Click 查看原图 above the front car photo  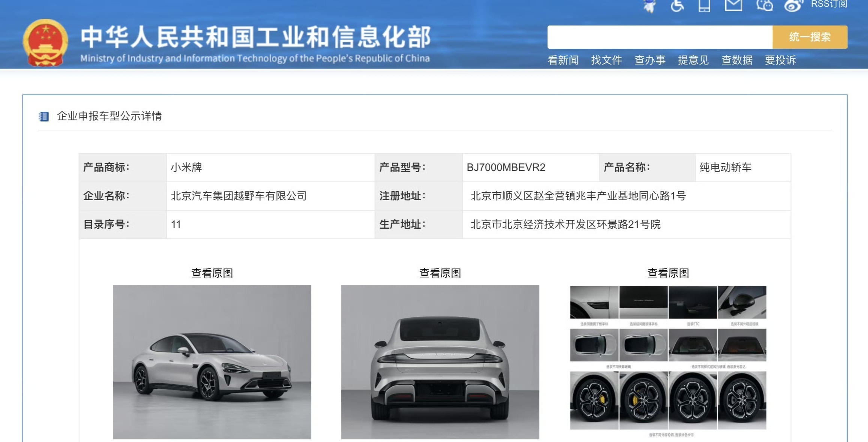[212, 273]
